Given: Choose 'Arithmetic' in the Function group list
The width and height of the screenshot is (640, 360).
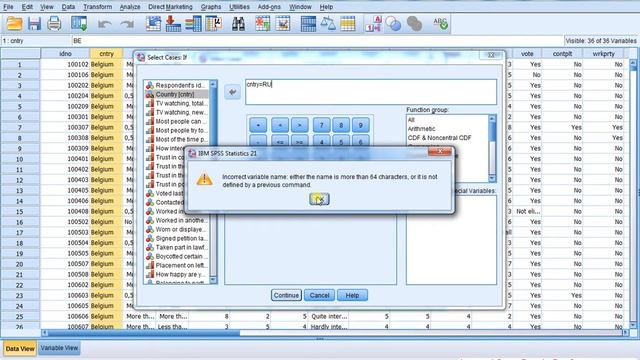Looking at the screenshot, I should 421,129.
